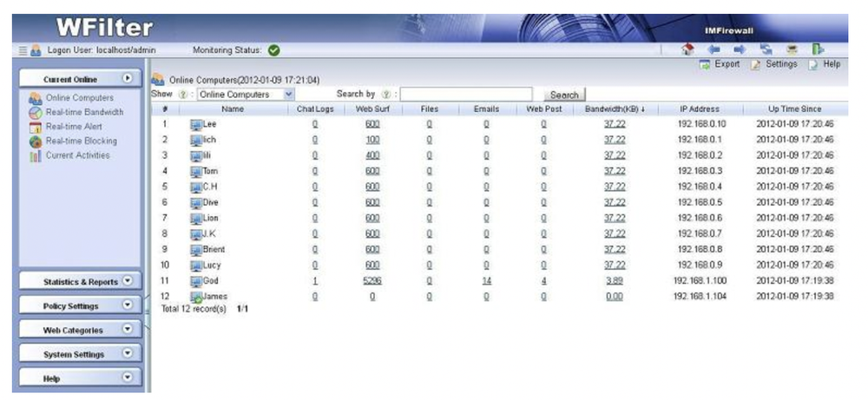Open James's bandwidth value 0.00
This screenshot has width=868, height=400.
(x=615, y=297)
